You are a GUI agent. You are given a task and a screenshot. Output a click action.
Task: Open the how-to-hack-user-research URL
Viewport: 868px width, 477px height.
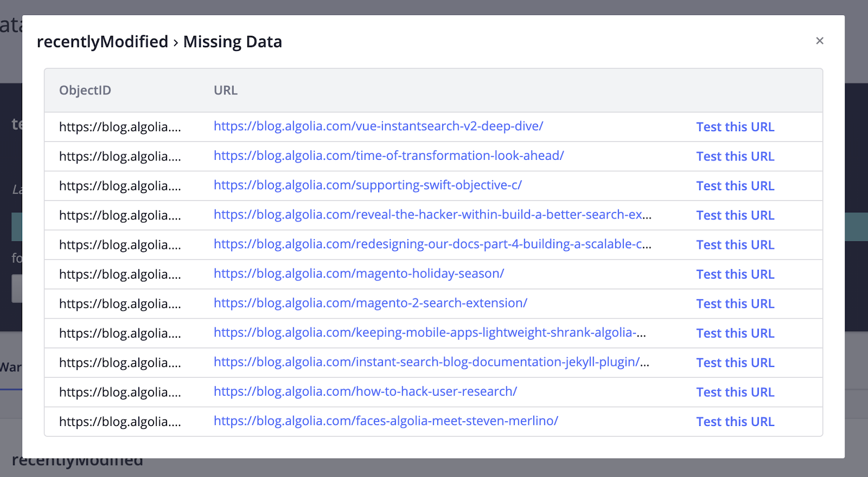tap(365, 391)
